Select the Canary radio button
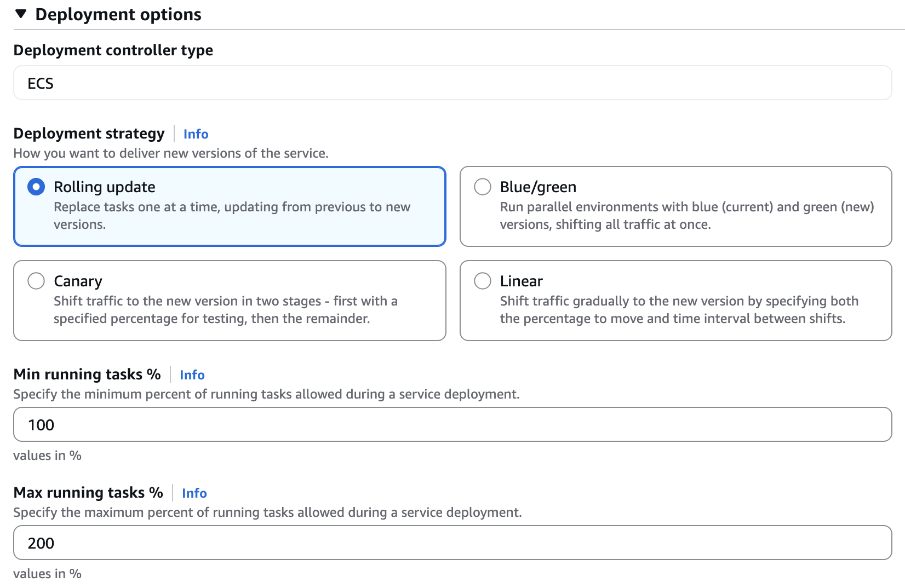This screenshot has width=905, height=588. coord(36,281)
